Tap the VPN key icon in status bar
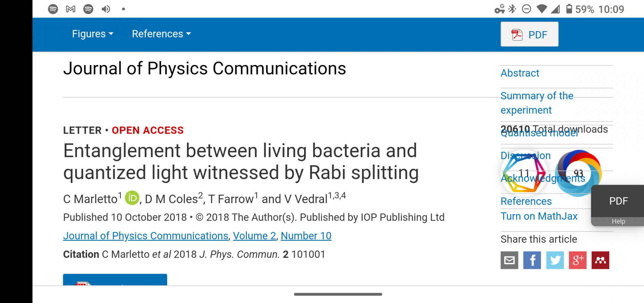This screenshot has height=303, width=644. coord(500,9)
